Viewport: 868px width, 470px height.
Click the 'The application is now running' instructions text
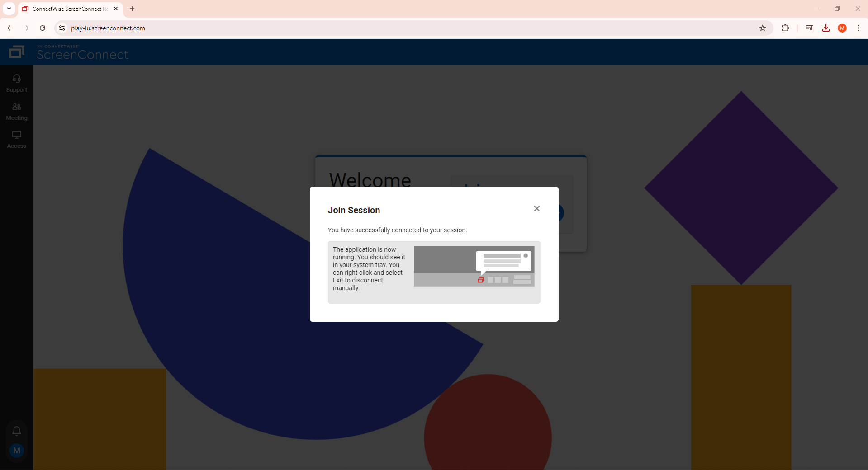click(x=369, y=268)
